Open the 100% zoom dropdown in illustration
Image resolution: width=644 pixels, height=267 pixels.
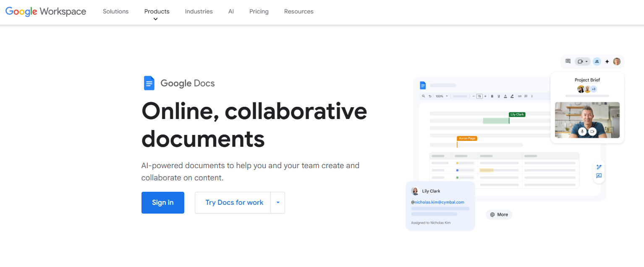coord(447,96)
